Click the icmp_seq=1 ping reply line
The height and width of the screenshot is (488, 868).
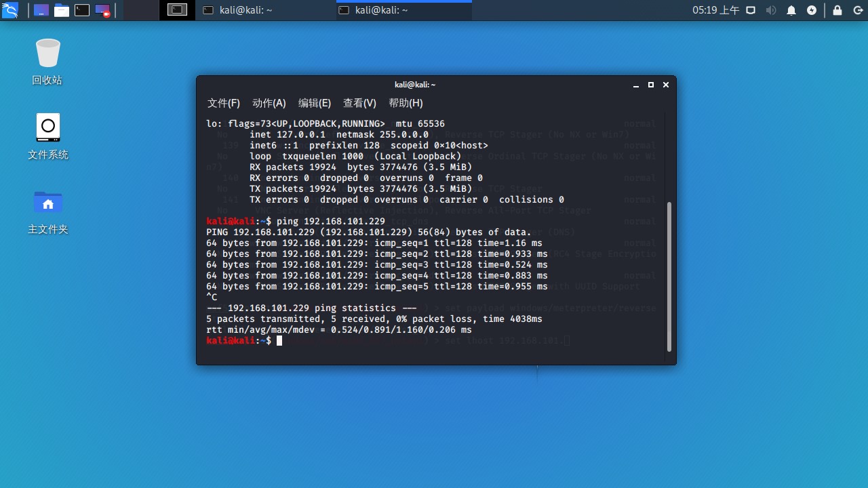pyautogui.click(x=374, y=243)
